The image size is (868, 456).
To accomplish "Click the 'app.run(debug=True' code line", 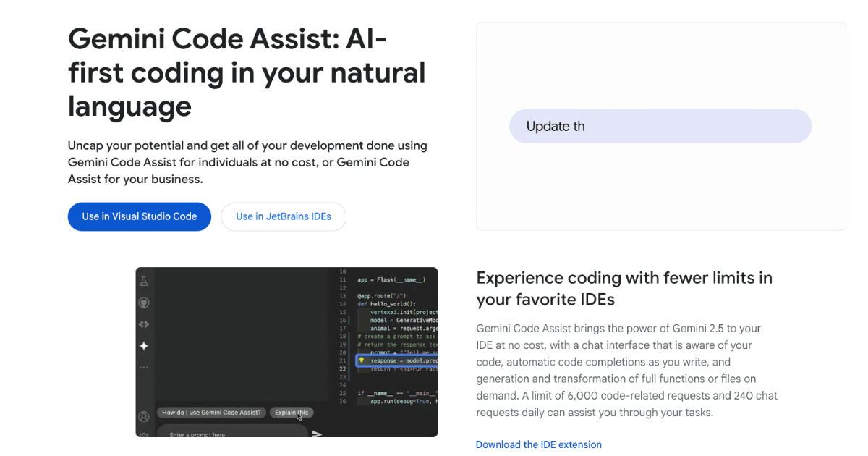I will [x=404, y=400].
